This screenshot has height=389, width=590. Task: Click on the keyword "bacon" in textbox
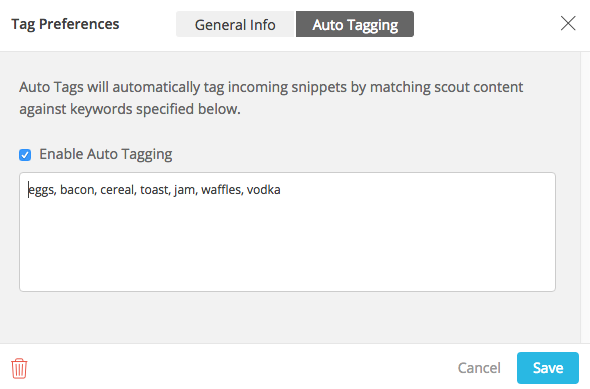point(78,190)
